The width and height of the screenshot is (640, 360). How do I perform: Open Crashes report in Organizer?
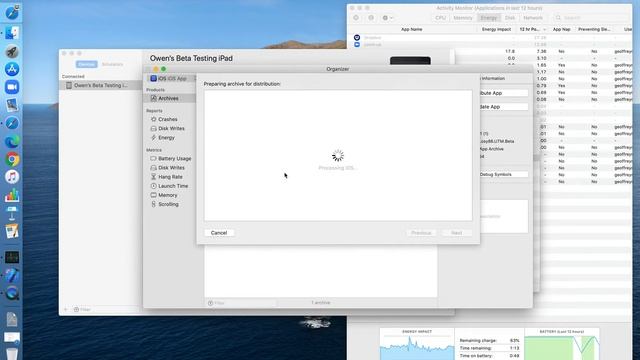click(x=167, y=119)
